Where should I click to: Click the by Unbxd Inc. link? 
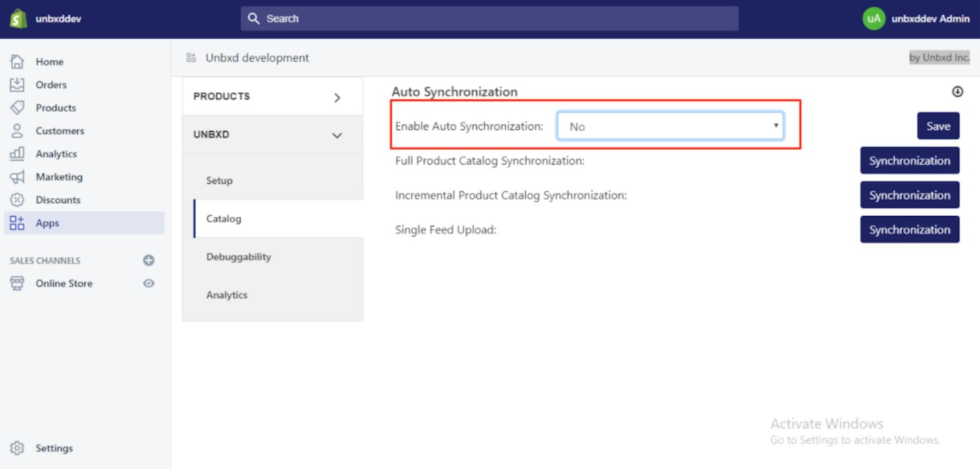(940, 58)
